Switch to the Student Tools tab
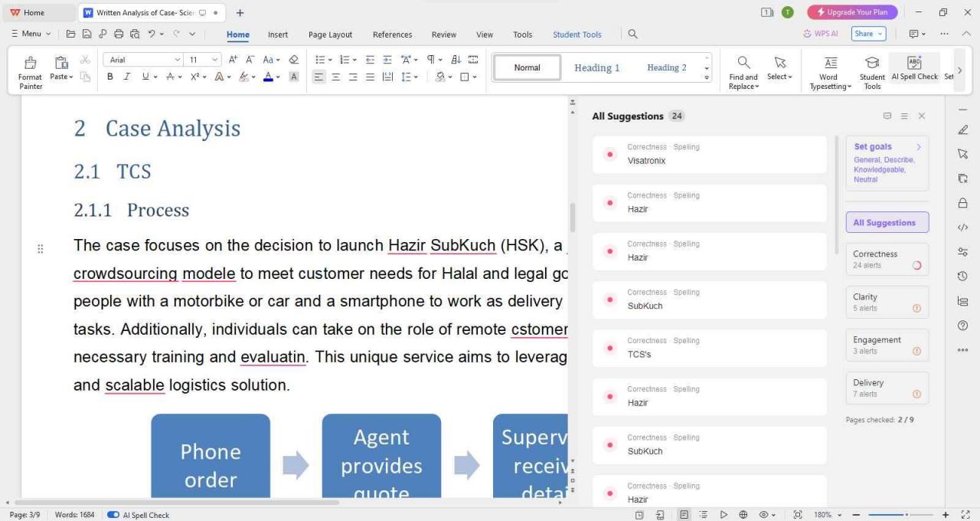This screenshot has width=980, height=521. pyautogui.click(x=577, y=34)
